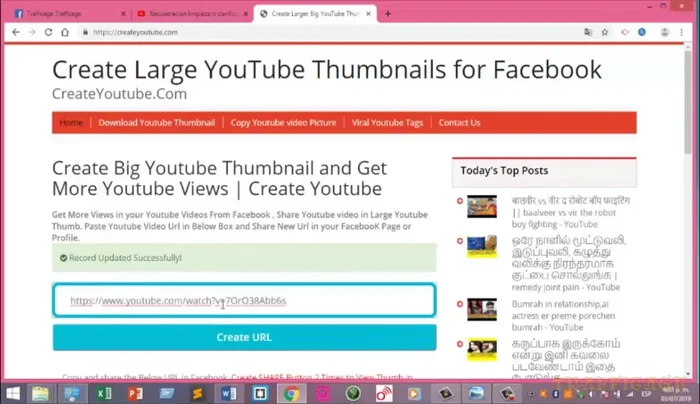This screenshot has height=404, width=700.
Task: Select the Home menu item
Action: pyautogui.click(x=71, y=123)
